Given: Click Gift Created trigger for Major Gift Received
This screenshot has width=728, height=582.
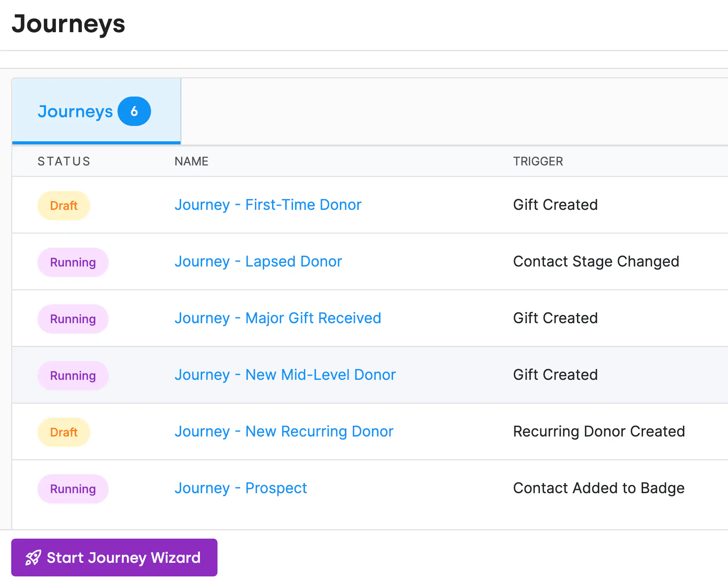Looking at the screenshot, I should 555,318.
